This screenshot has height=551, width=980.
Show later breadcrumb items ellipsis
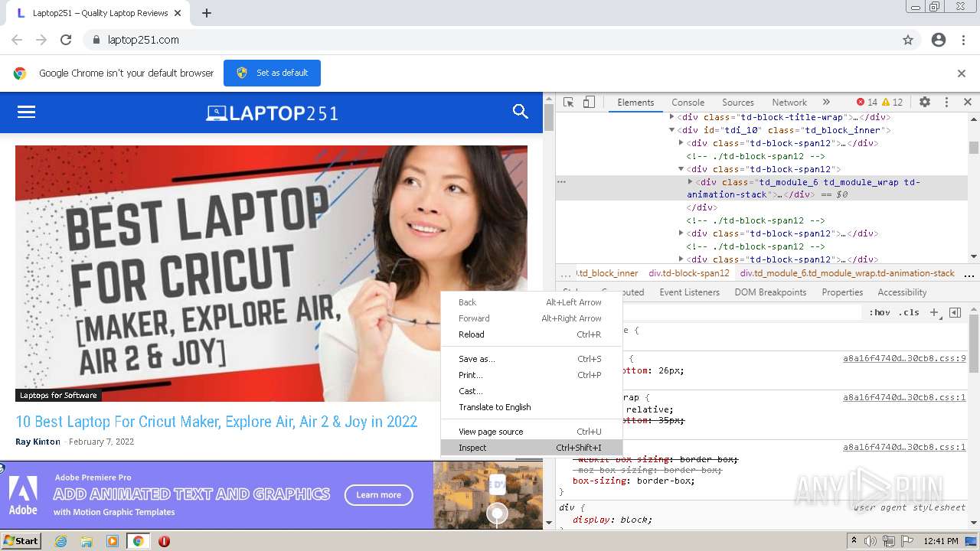pos(969,273)
